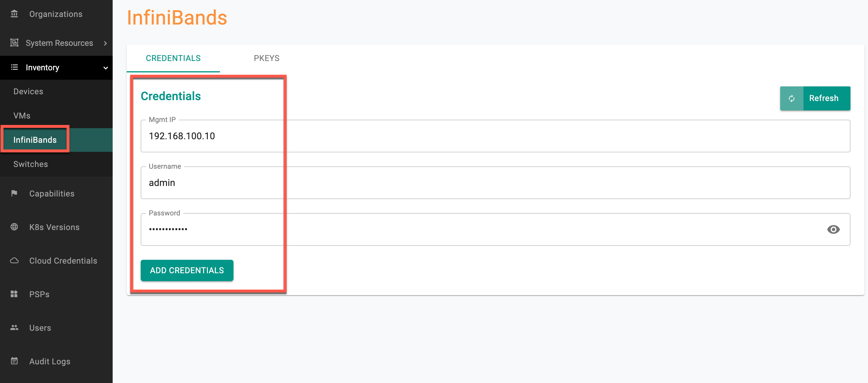Collapse the Inventory menu chevron
Image resolution: width=868 pixels, height=383 pixels.
tap(105, 68)
